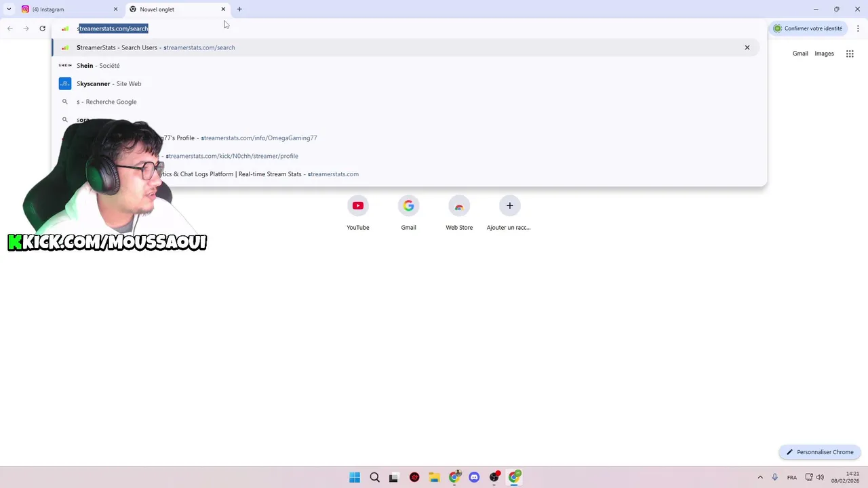Viewport: 868px width, 488px height.
Task: Open the tab search dropdown arrow
Action: [x=9, y=9]
